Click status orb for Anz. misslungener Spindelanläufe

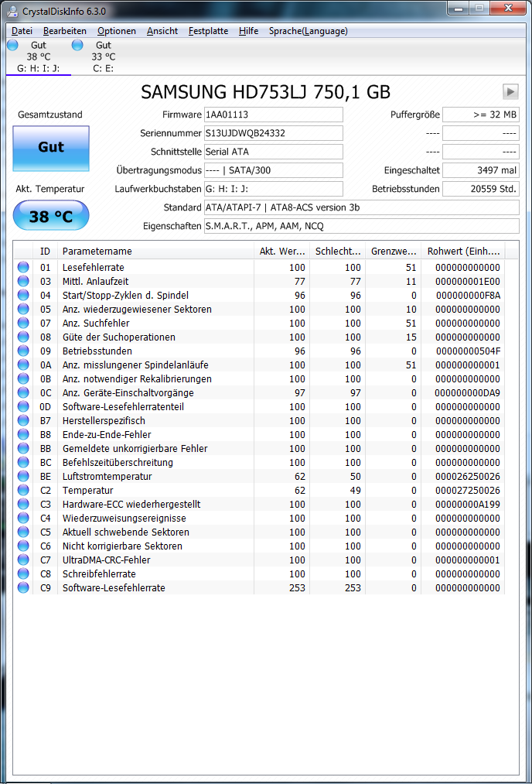pos(23,365)
